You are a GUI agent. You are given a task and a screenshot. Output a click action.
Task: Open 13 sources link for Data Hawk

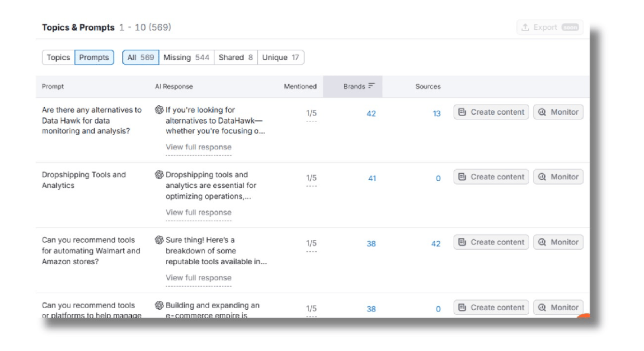[x=436, y=114]
